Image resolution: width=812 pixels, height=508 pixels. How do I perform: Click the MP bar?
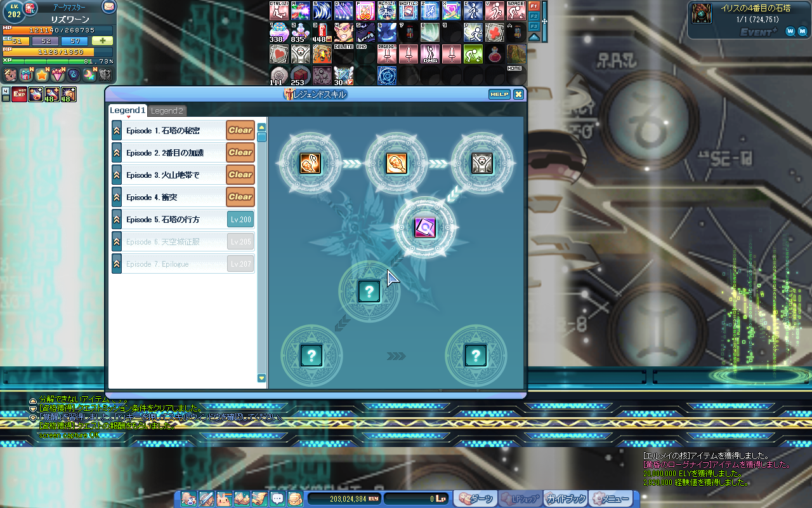click(58, 51)
